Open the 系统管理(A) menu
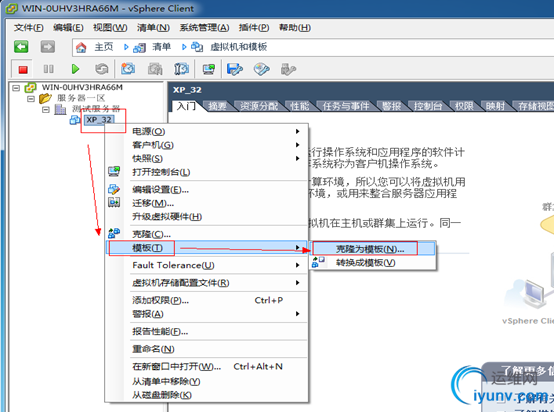The height and width of the screenshot is (412, 554). click(x=204, y=28)
